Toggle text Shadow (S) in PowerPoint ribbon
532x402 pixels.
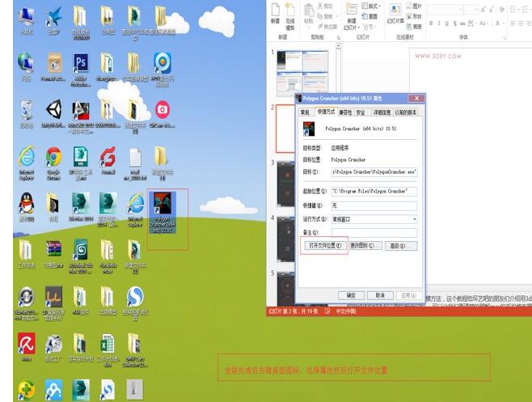tap(455, 23)
